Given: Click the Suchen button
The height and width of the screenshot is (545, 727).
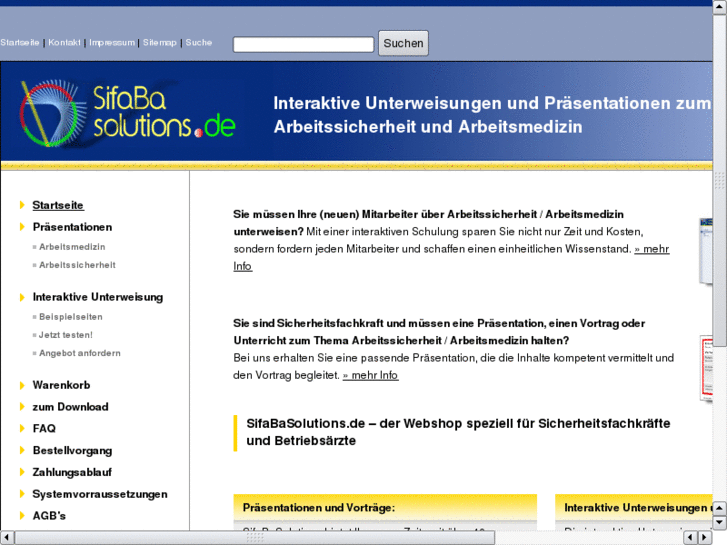Looking at the screenshot, I should (403, 43).
